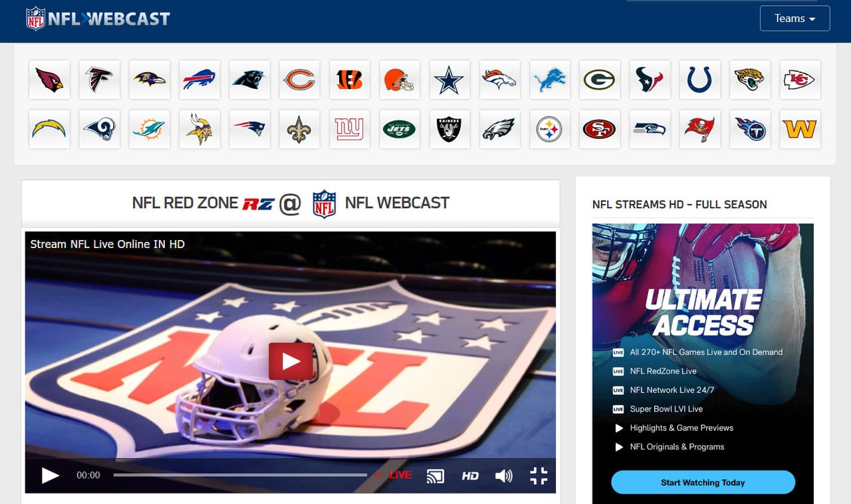Open the Houston Texans logo
The image size is (851, 504).
coord(650,80)
